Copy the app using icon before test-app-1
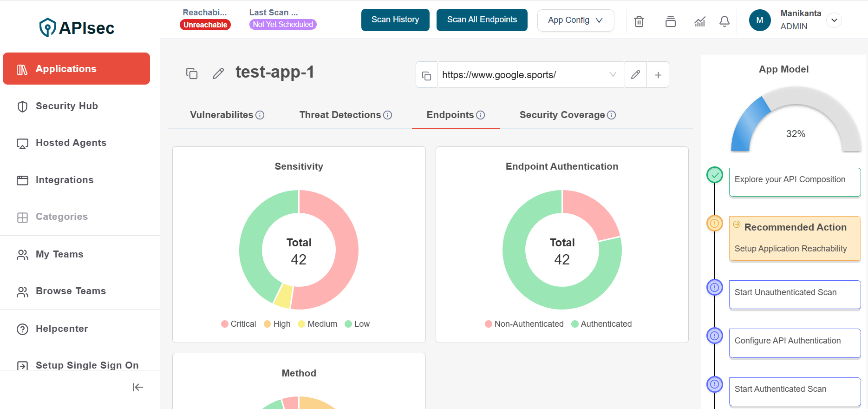The image size is (868, 409). pyautogui.click(x=192, y=73)
